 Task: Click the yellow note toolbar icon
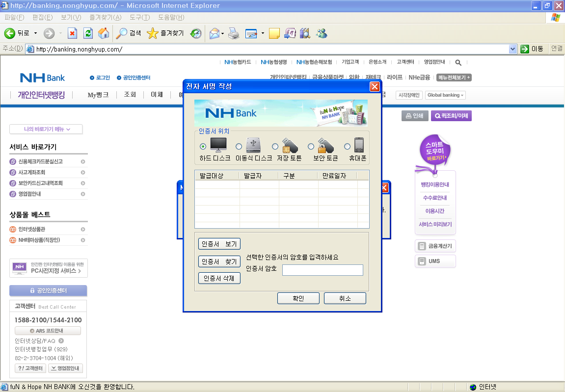[274, 33]
